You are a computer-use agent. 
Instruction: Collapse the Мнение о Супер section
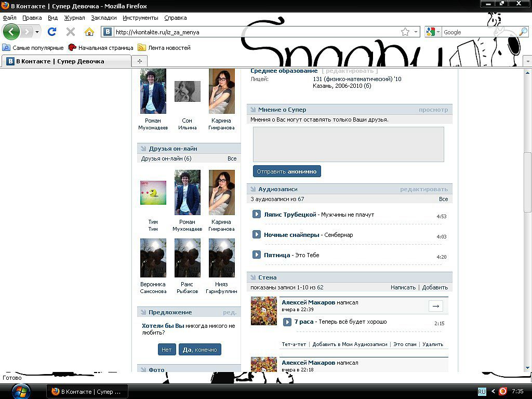[x=253, y=110]
